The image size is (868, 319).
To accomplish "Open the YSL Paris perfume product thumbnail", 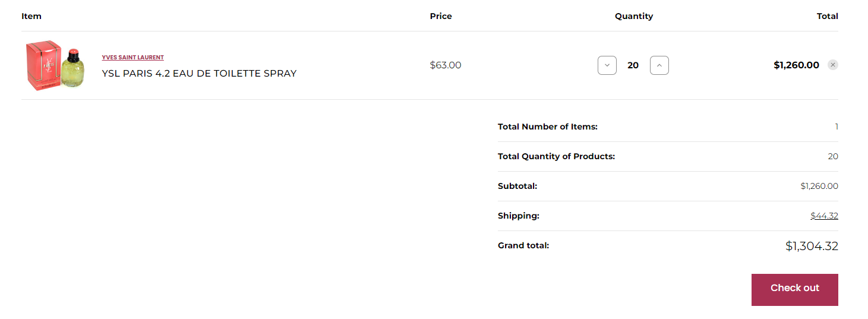I will click(55, 65).
